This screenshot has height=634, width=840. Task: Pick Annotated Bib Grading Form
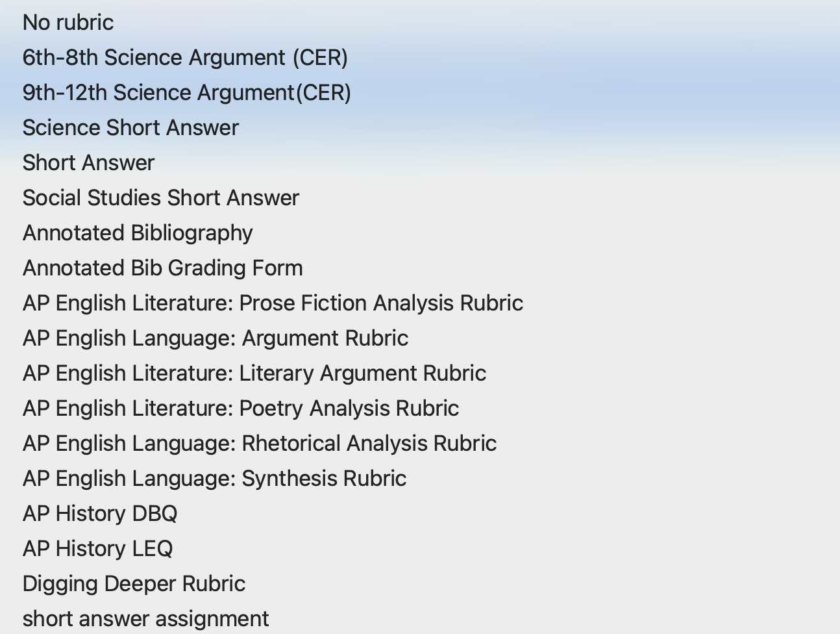tap(162, 268)
